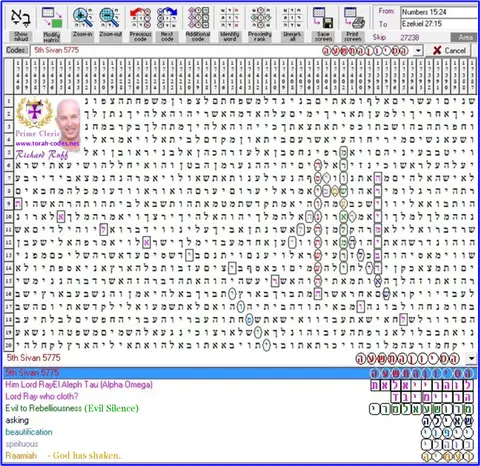Select the spirituous code row
This screenshot has width=480, height=466.
pos(240,444)
